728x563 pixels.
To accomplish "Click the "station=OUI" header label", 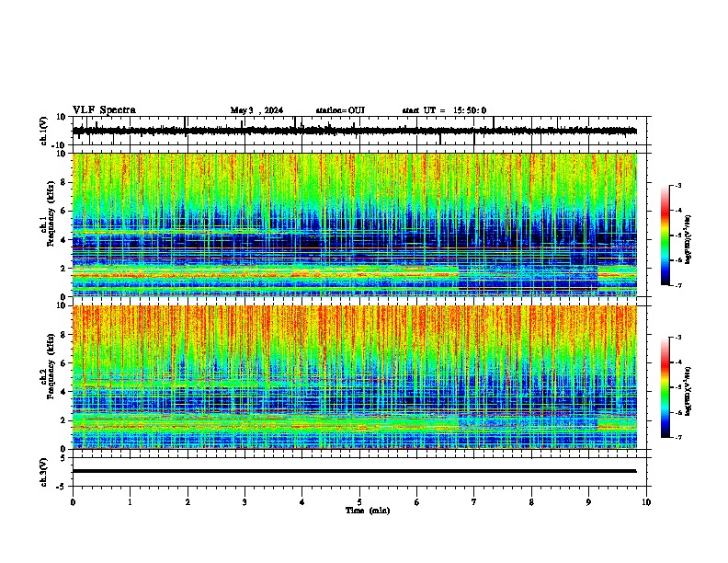I will (340, 110).
